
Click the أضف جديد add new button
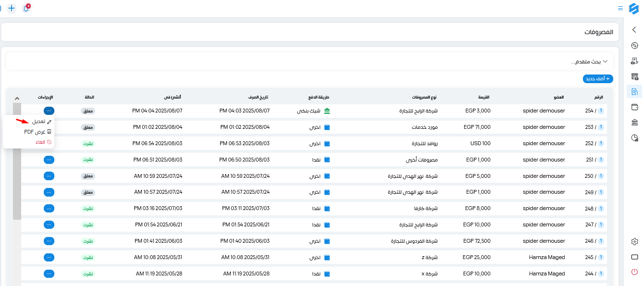click(598, 78)
